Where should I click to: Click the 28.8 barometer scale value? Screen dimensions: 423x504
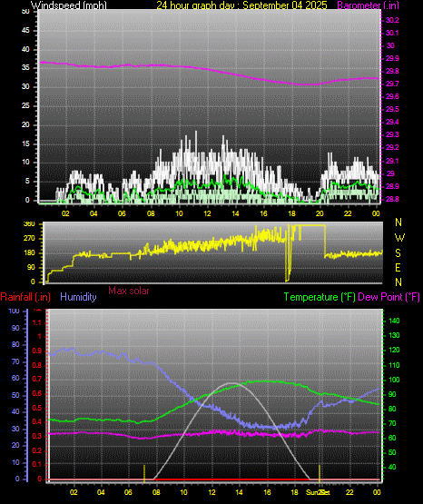pos(392,199)
